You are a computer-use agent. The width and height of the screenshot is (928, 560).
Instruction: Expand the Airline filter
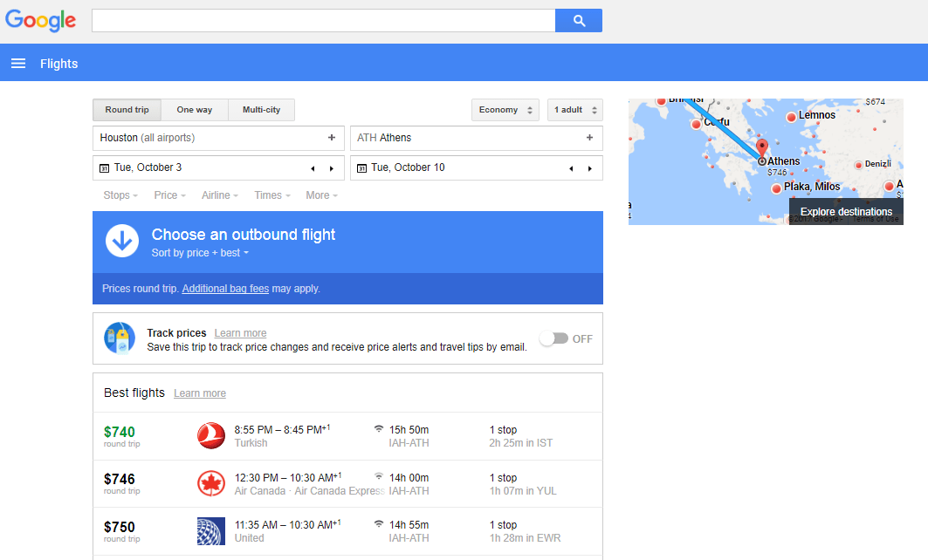(220, 195)
